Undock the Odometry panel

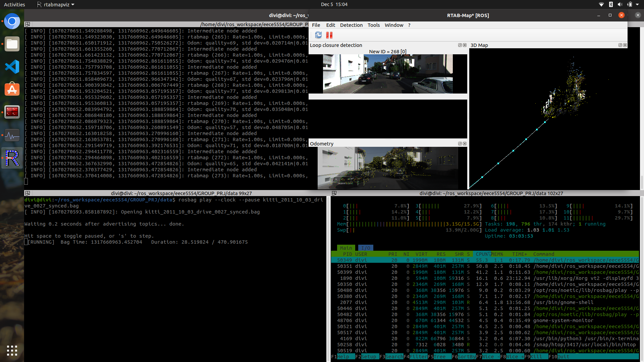click(460, 144)
